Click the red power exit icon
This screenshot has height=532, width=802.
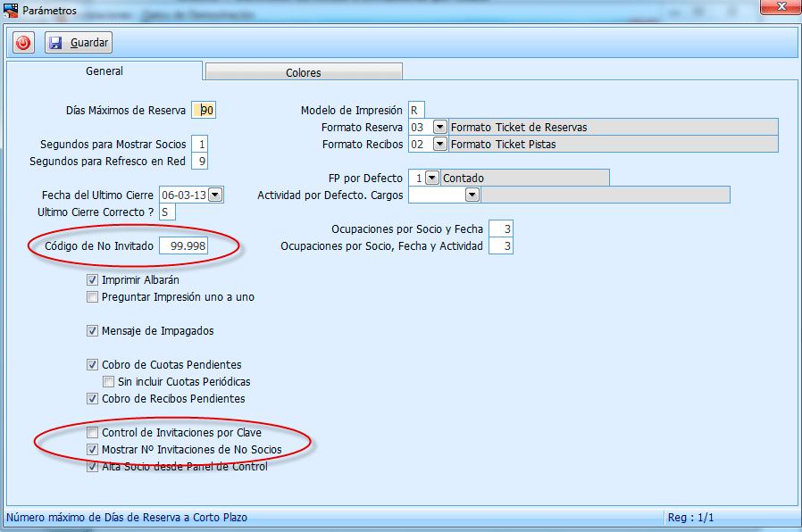click(23, 43)
